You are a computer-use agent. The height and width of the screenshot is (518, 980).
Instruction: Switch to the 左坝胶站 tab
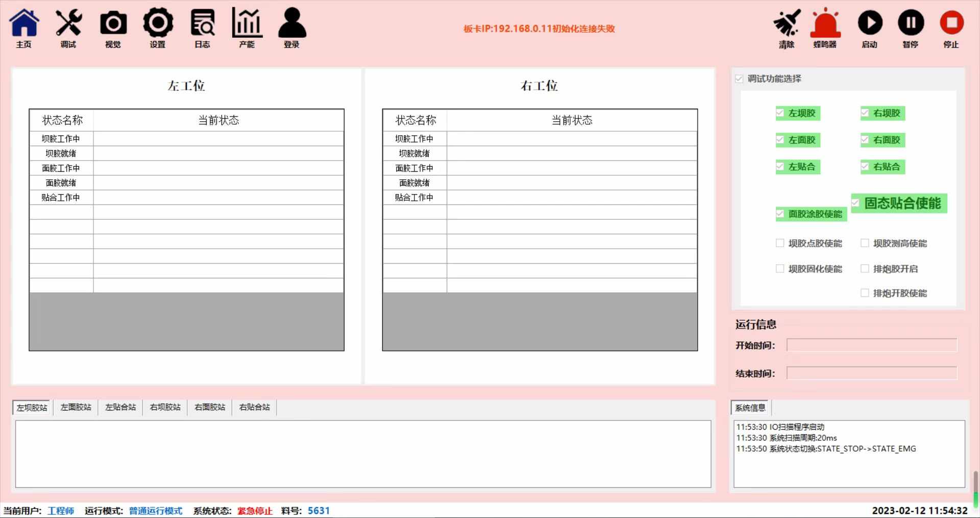(x=32, y=408)
